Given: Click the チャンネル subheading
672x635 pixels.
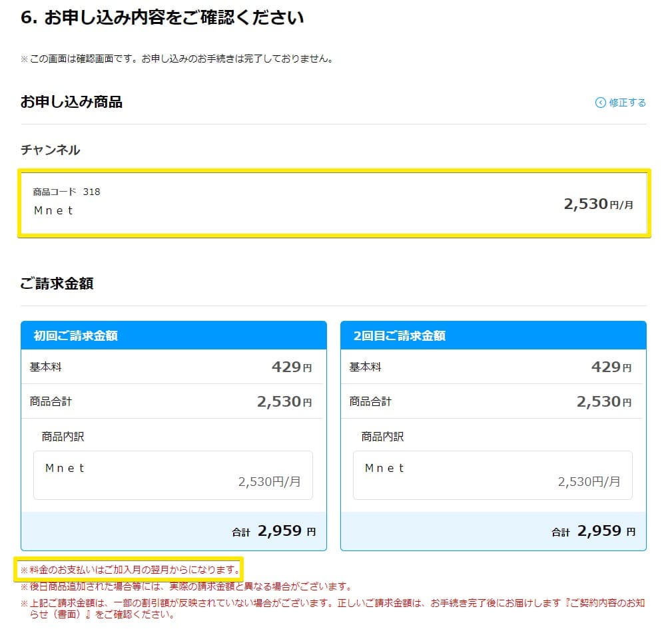Looking at the screenshot, I should [50, 150].
